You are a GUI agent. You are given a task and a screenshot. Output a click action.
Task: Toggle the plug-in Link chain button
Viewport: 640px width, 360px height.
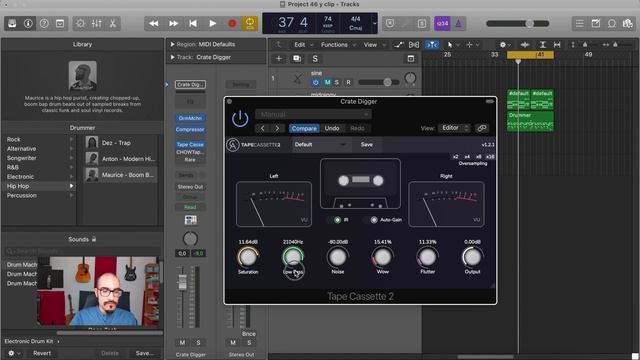point(482,128)
